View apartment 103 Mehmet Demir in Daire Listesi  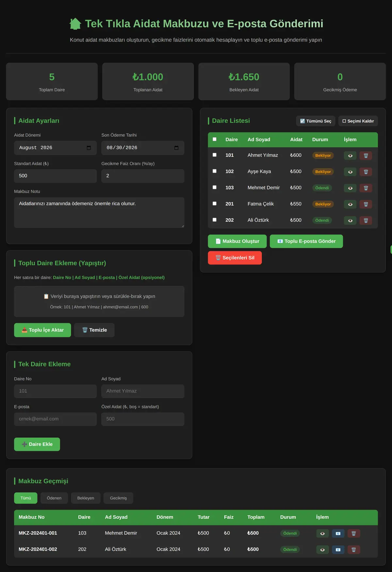[350, 188]
